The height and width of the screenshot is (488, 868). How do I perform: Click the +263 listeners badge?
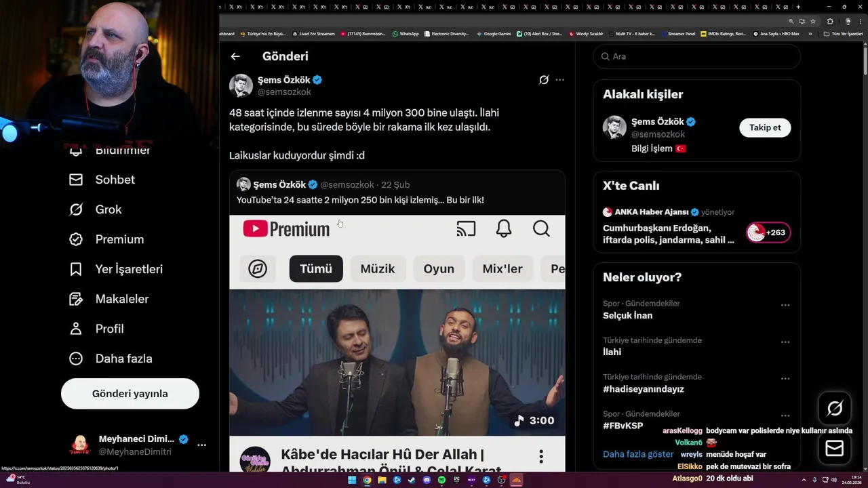[768, 232]
